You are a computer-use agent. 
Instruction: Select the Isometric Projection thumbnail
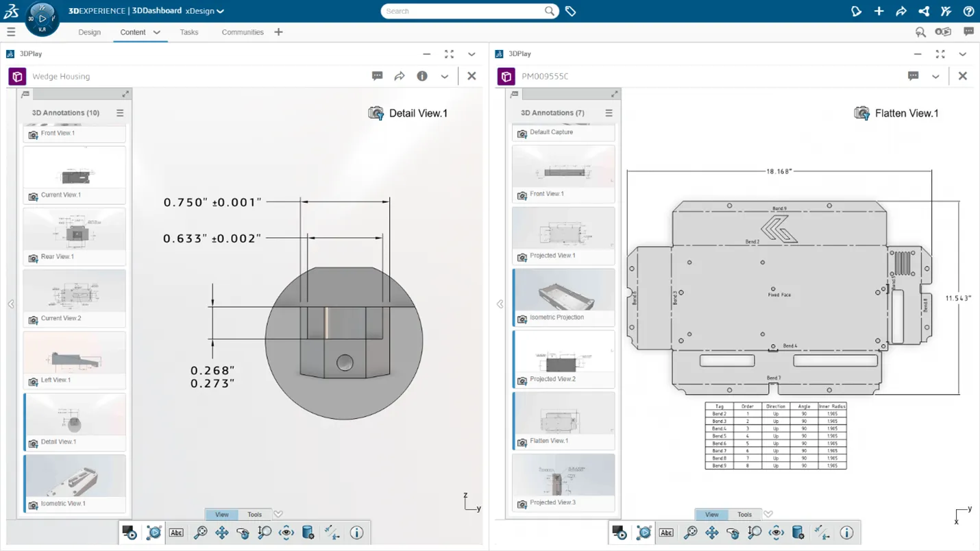point(563,291)
